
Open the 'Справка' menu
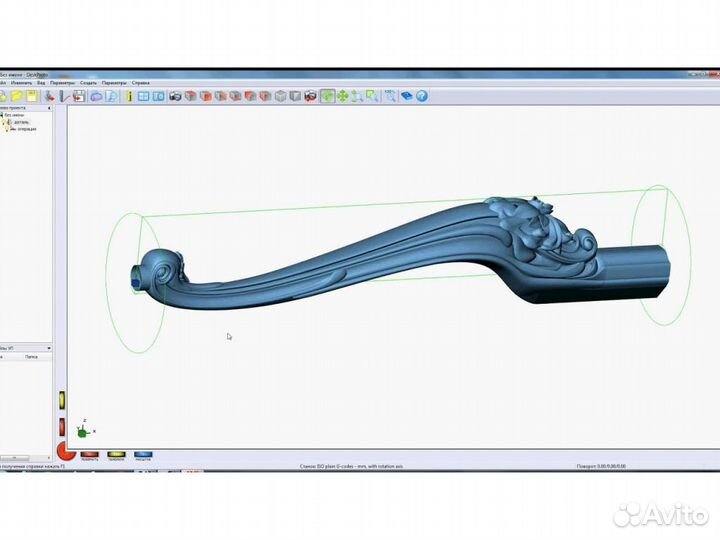pos(142,83)
